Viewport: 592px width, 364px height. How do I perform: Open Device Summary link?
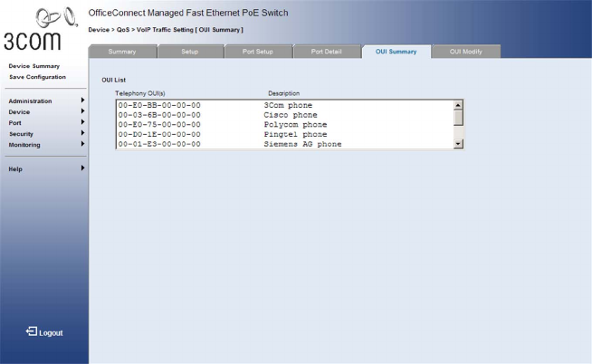(x=34, y=66)
